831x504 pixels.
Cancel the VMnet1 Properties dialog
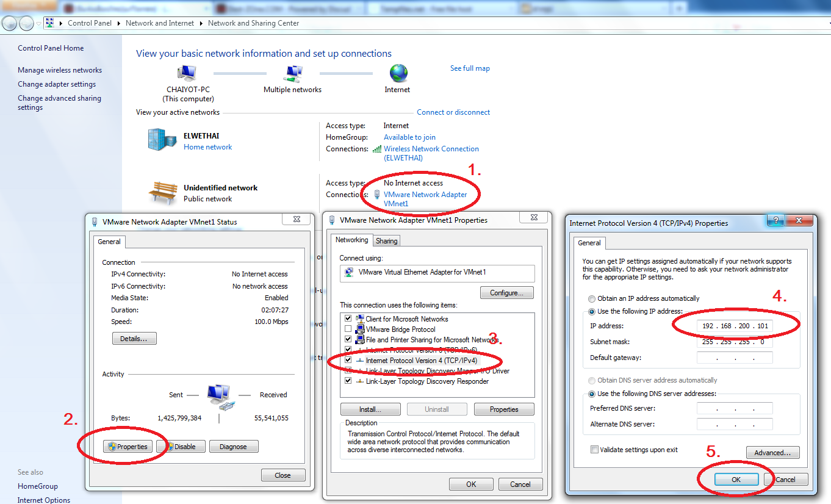tap(520, 484)
